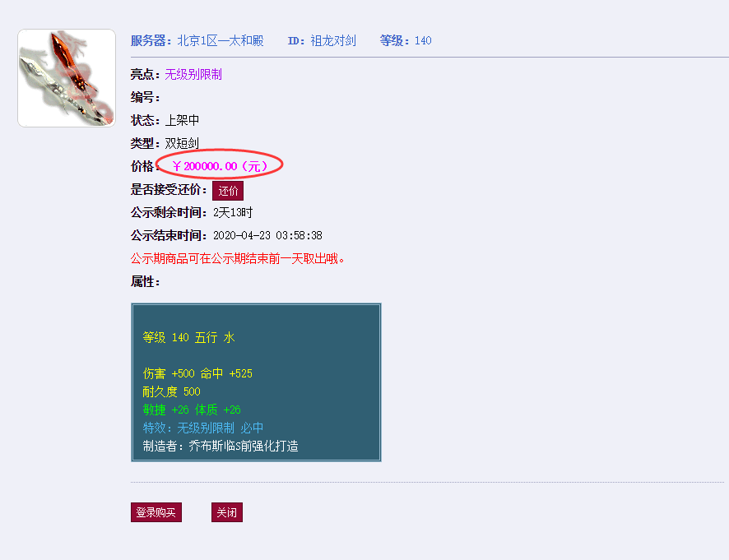Click the server name 北京1区—太和殿
This screenshot has width=729, height=560.
(221, 40)
